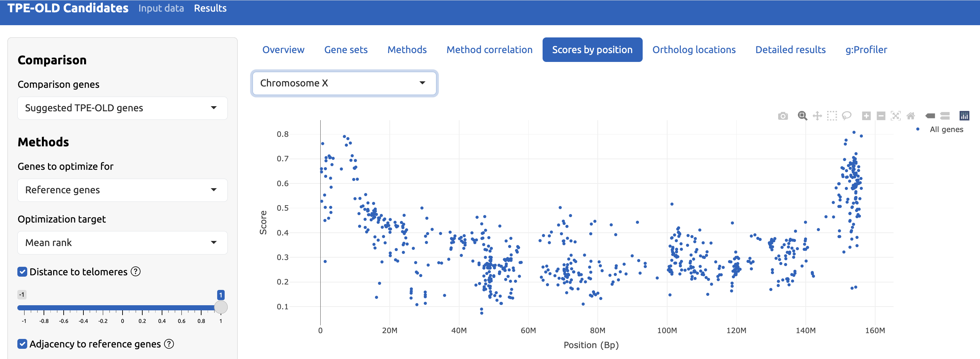Open the Plotly logo link icon

[x=964, y=116]
